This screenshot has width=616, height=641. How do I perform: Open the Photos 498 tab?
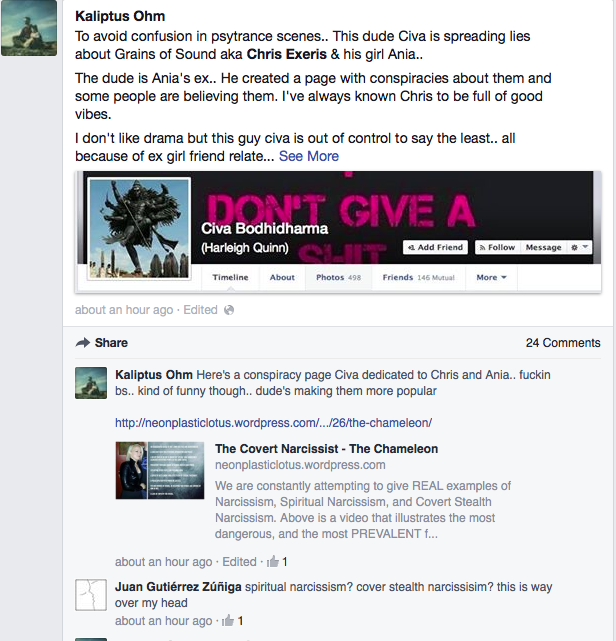tap(338, 278)
